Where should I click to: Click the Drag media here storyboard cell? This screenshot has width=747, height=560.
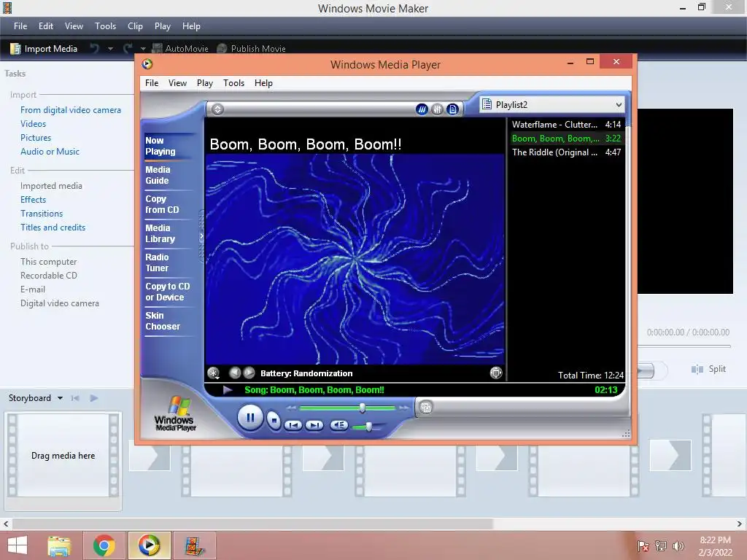(63, 456)
